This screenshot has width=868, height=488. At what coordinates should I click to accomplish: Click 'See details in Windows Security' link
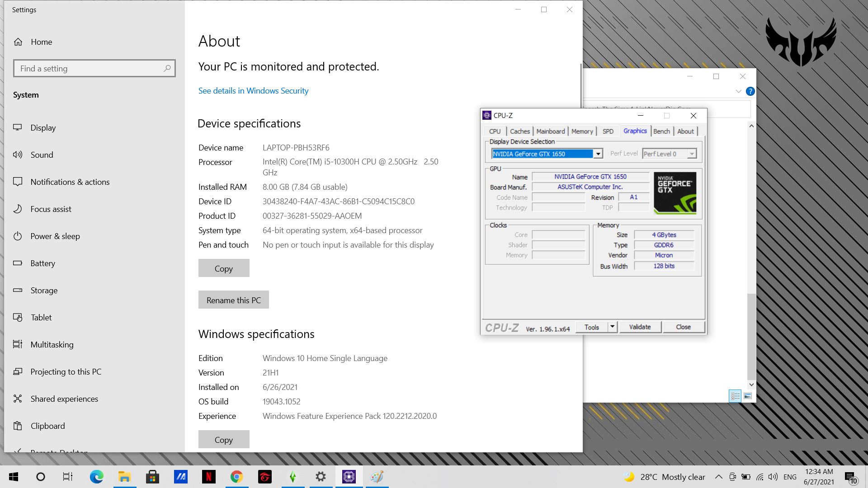tap(253, 90)
